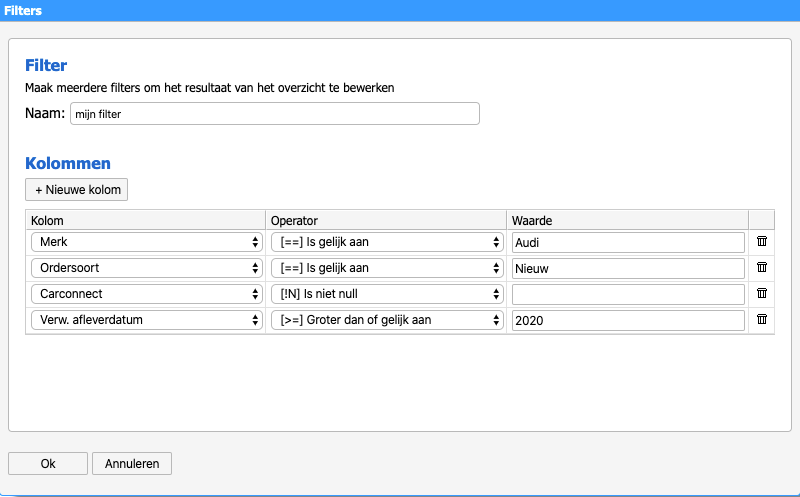Delete the Ordersoort filter row
Viewport: 800px width, 497px height.
762,267
